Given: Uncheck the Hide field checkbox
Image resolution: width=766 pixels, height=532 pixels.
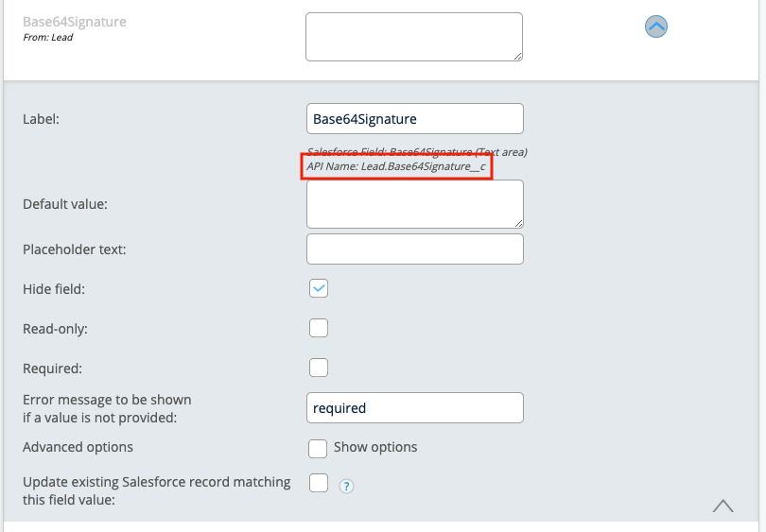Looking at the screenshot, I should click(x=319, y=288).
